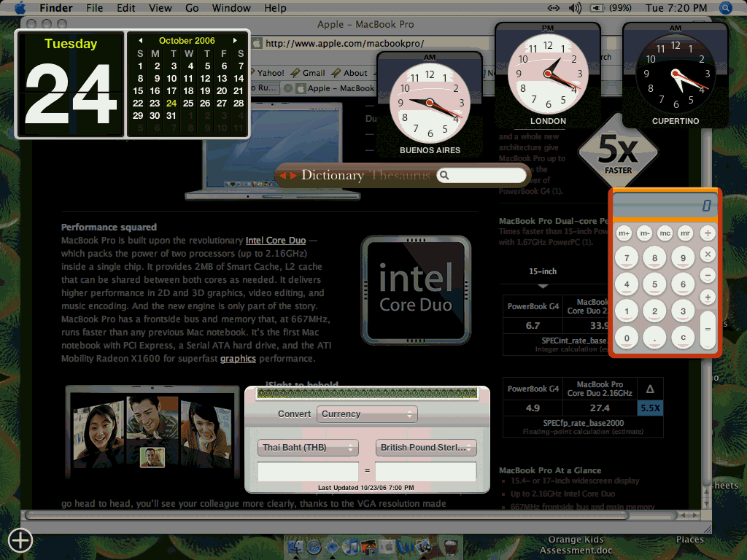Click the multiply key on the calculator
This screenshot has width=747, height=560.
pyautogui.click(x=708, y=254)
